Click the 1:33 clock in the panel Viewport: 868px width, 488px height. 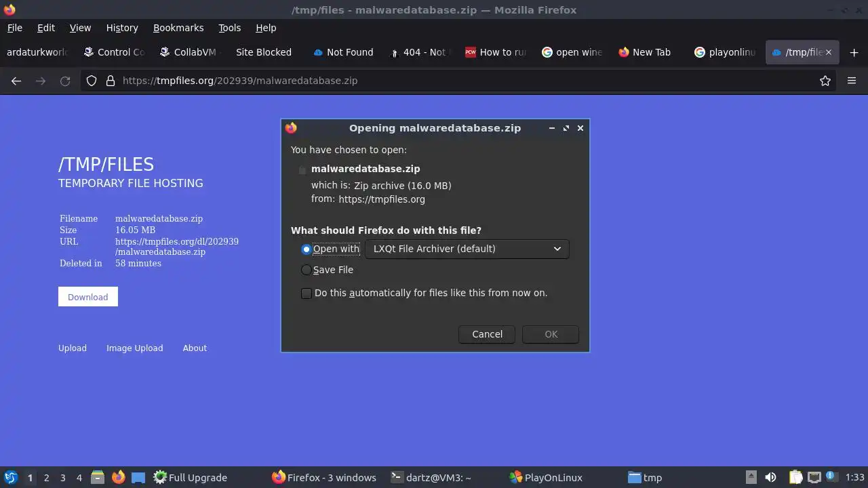[855, 478]
